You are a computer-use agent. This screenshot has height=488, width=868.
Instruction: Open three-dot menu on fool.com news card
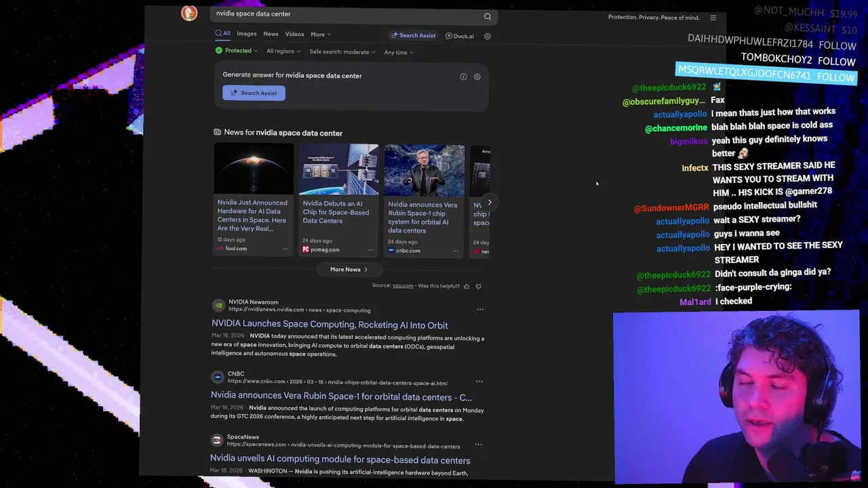tap(285, 249)
